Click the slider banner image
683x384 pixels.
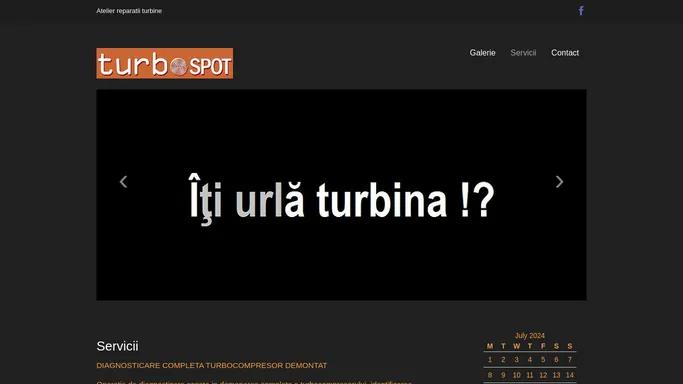(341, 195)
